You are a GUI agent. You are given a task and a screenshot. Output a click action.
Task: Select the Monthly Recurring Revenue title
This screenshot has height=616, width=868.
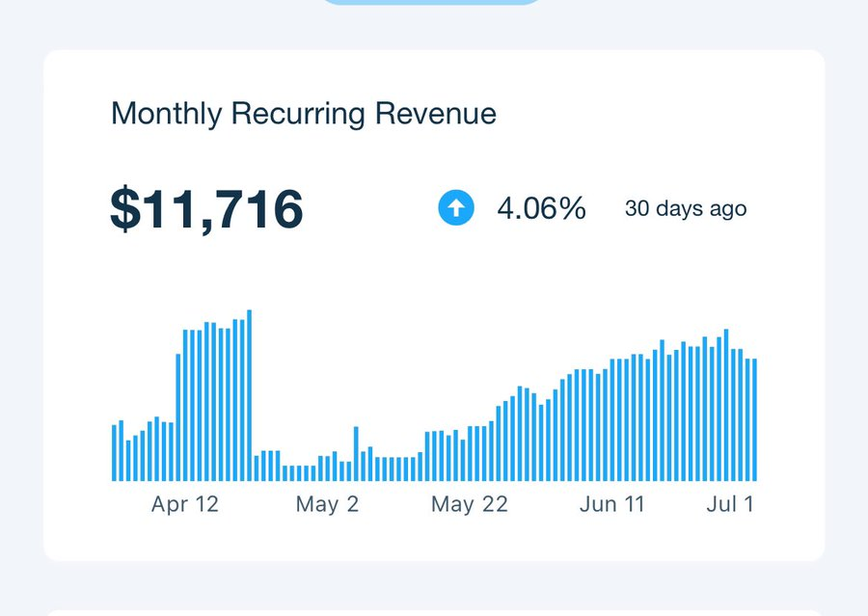[x=304, y=114]
